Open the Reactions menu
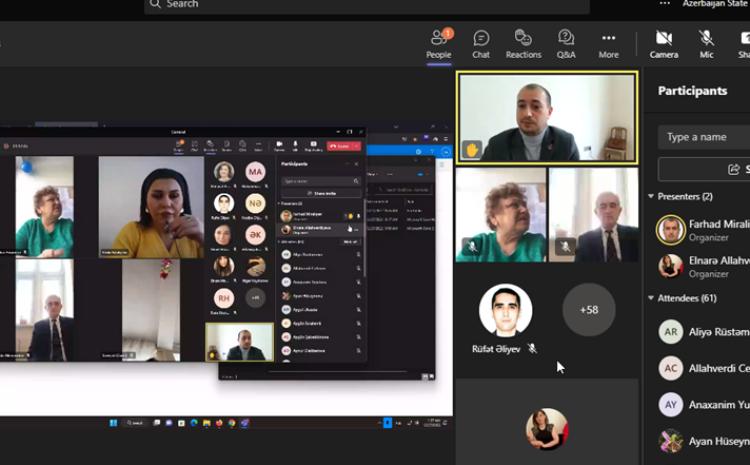The image size is (750, 465). pos(523,43)
